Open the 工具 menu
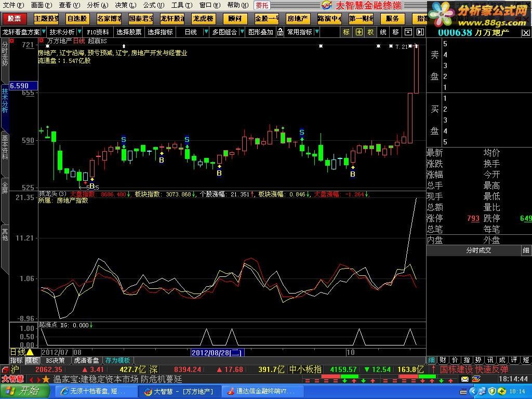This screenshot has width=532, height=399. click(181, 5)
